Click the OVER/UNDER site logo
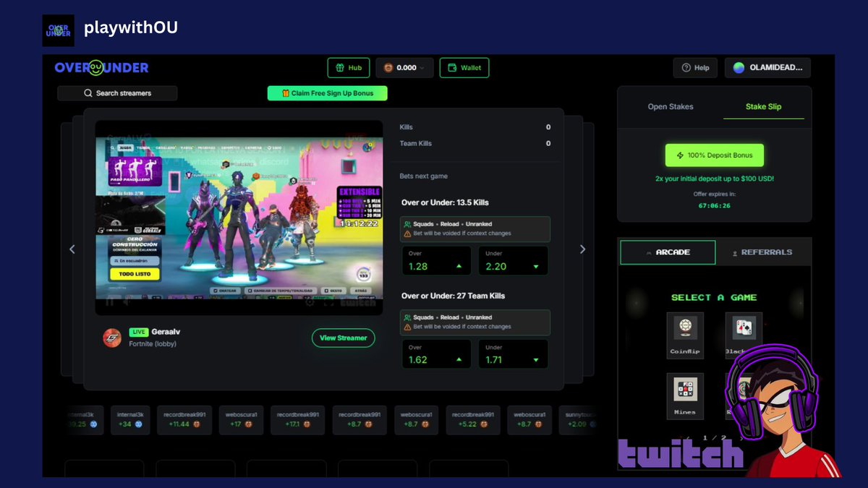868x488 pixels. (x=101, y=68)
